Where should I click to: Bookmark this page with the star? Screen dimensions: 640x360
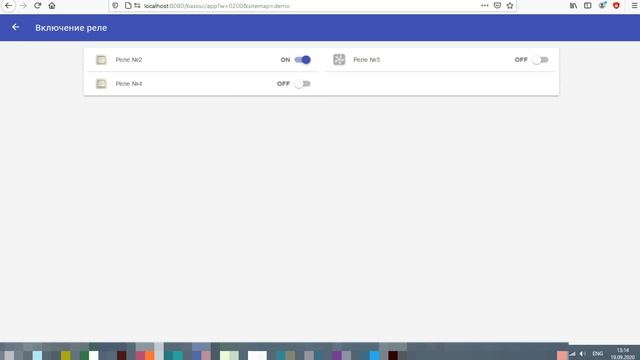click(x=510, y=6)
